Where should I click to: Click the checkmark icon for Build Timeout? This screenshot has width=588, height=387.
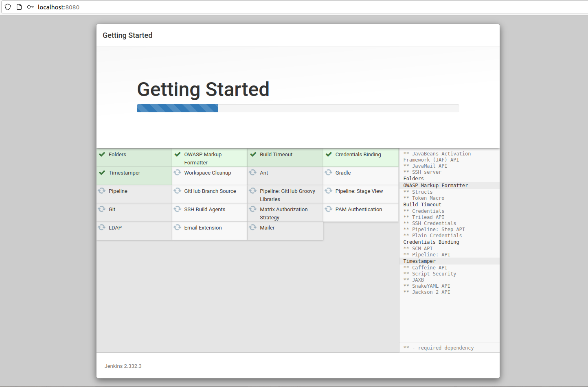click(x=253, y=154)
